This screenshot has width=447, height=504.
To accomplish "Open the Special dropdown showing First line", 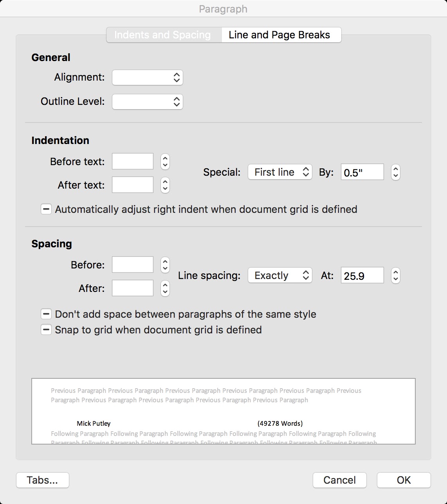I will coord(279,172).
